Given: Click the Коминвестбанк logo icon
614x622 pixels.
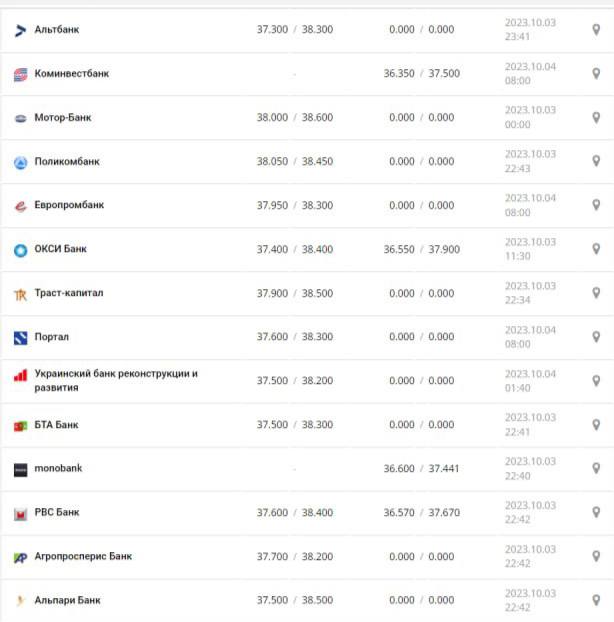Looking at the screenshot, I should pos(20,74).
